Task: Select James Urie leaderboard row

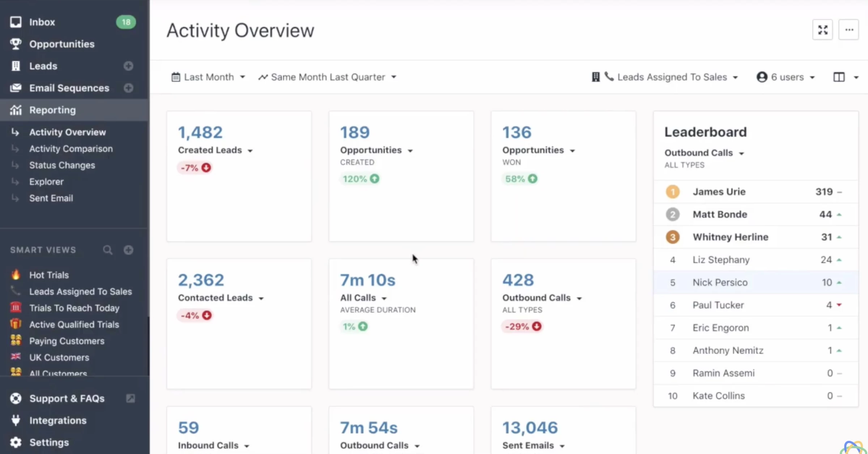Action: click(756, 192)
